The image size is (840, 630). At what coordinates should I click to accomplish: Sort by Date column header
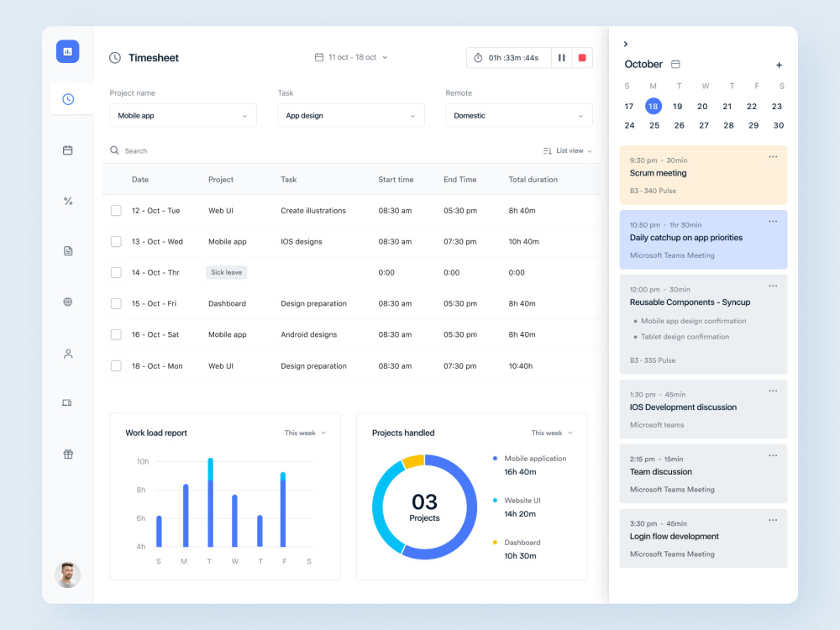point(139,180)
